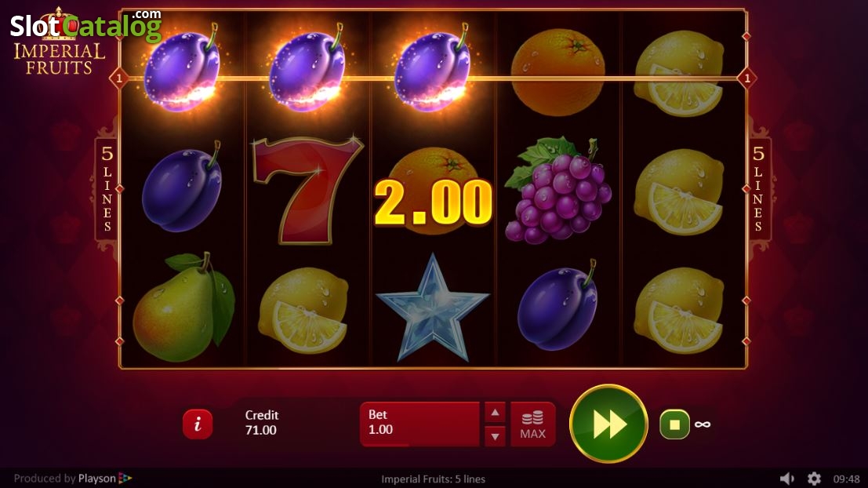Select the Bet 1.00 field
Image resolution: width=868 pixels, height=488 pixels.
point(419,424)
